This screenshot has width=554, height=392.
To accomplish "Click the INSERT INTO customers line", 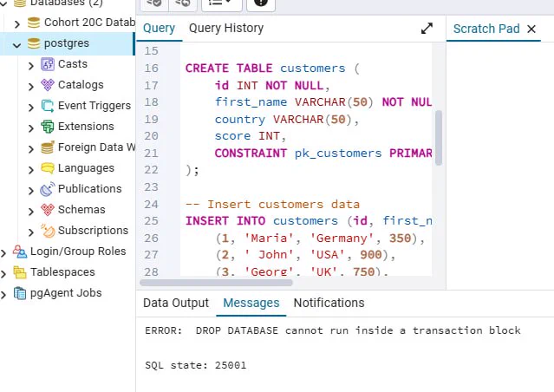I will [x=309, y=221].
